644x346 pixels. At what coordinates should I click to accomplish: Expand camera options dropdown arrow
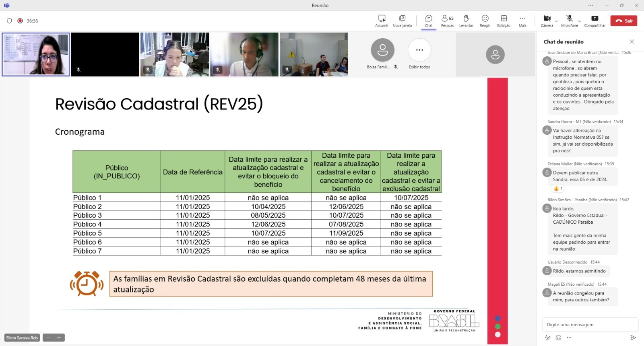pos(556,21)
